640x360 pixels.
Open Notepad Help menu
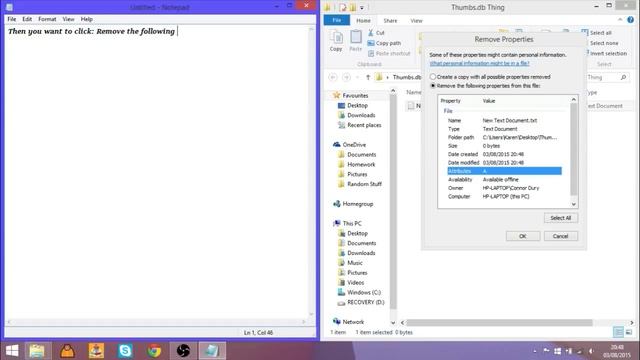click(87, 19)
